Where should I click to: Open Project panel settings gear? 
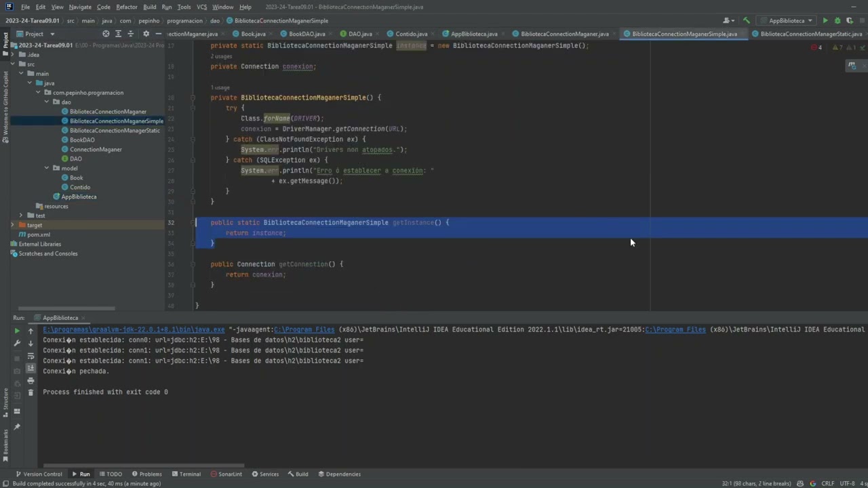point(146,34)
